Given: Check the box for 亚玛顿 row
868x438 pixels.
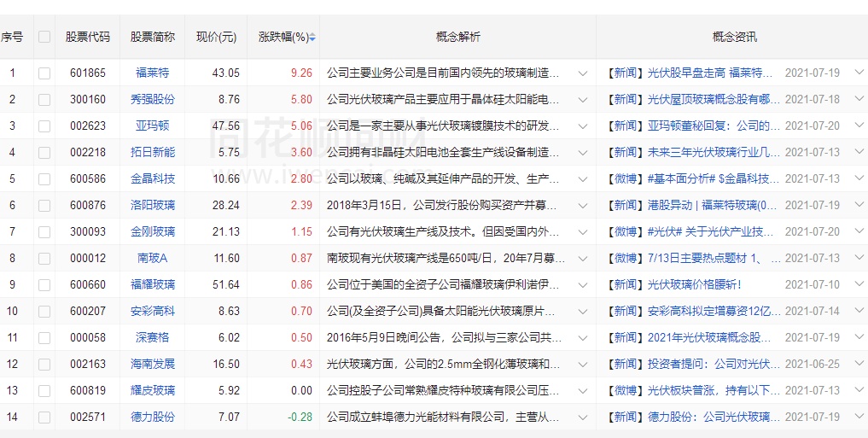Looking at the screenshot, I should point(44,126).
